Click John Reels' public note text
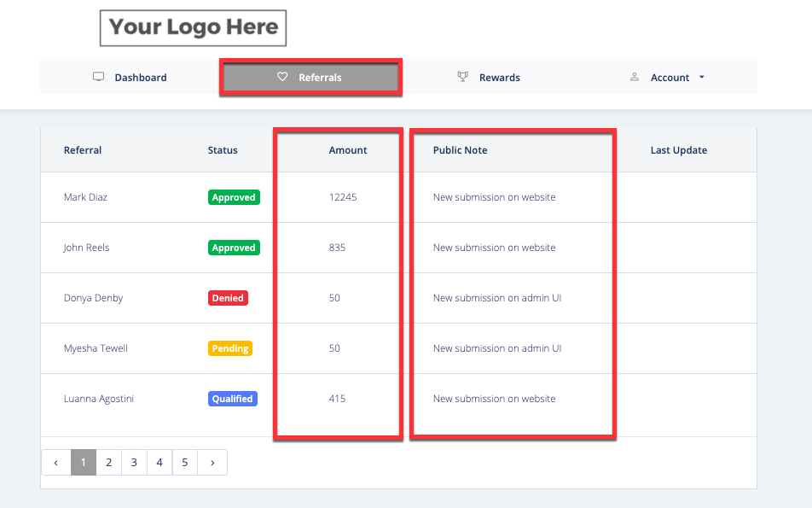812x508 pixels. pos(494,248)
